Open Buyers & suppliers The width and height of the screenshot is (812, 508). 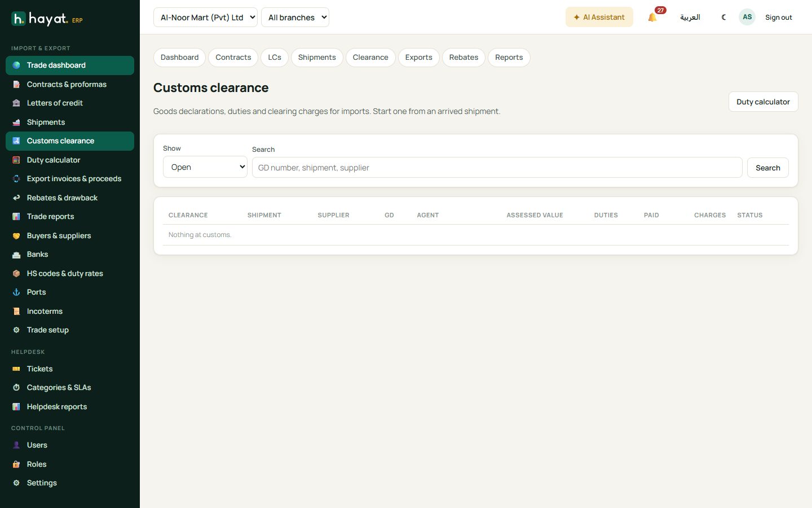point(70,235)
